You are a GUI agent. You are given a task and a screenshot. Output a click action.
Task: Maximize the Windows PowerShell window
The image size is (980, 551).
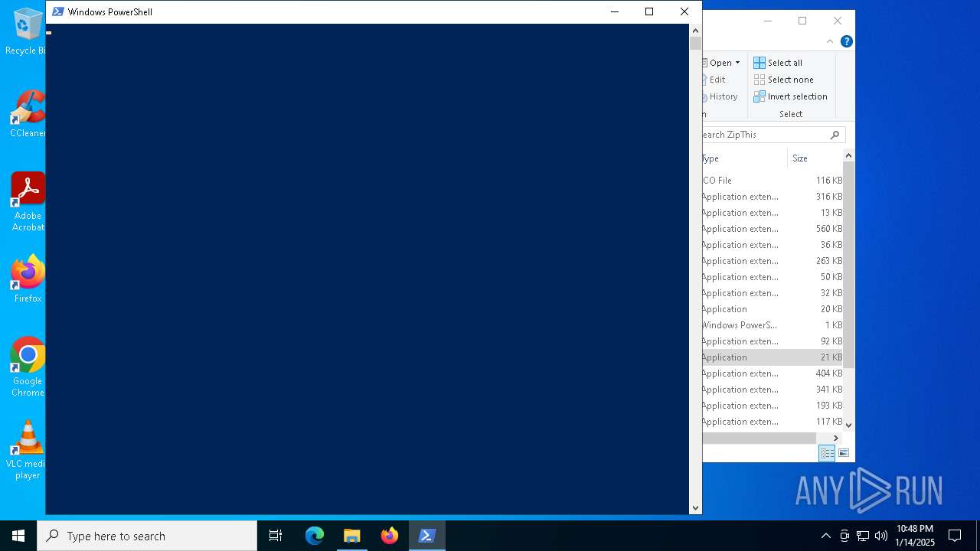(x=649, y=11)
